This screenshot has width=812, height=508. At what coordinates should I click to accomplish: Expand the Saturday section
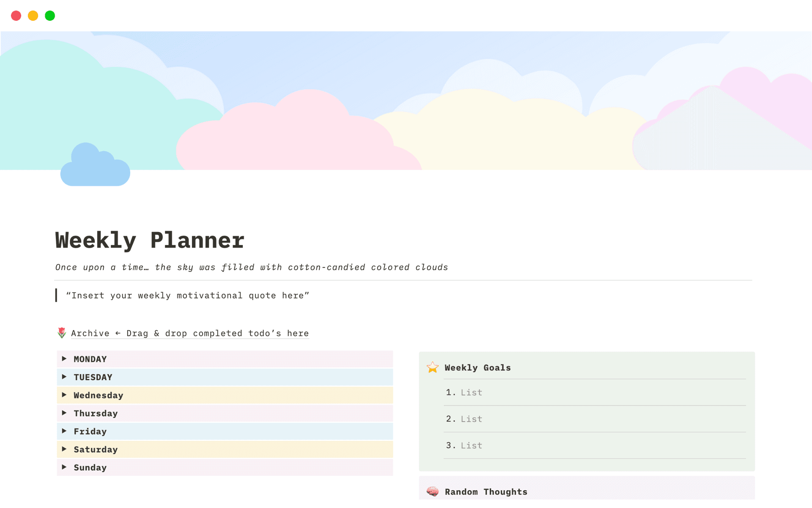(65, 449)
